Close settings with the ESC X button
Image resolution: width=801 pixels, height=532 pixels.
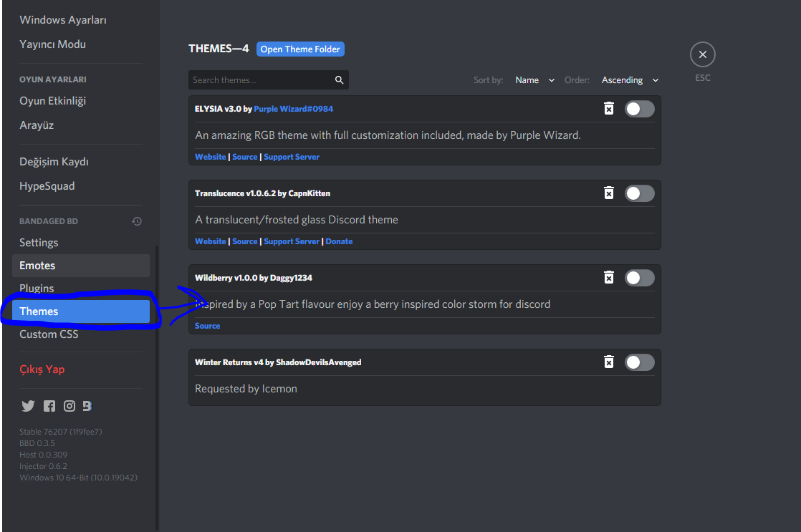pos(702,54)
